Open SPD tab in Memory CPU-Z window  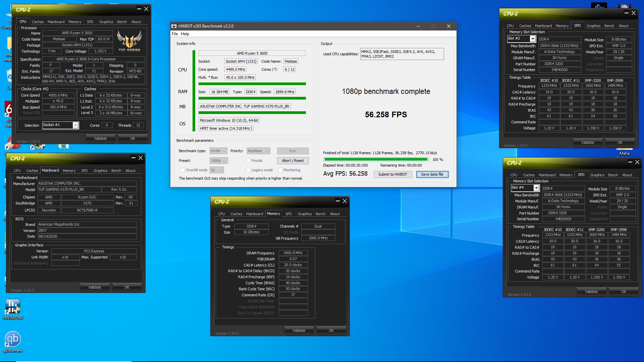[x=288, y=214]
